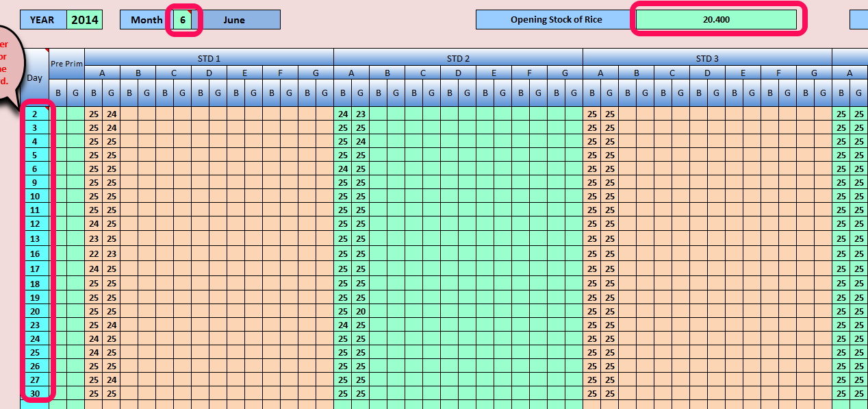868x409 pixels.
Task: Click STD 1 A girls value 24 on day 3
Action: pos(112,127)
